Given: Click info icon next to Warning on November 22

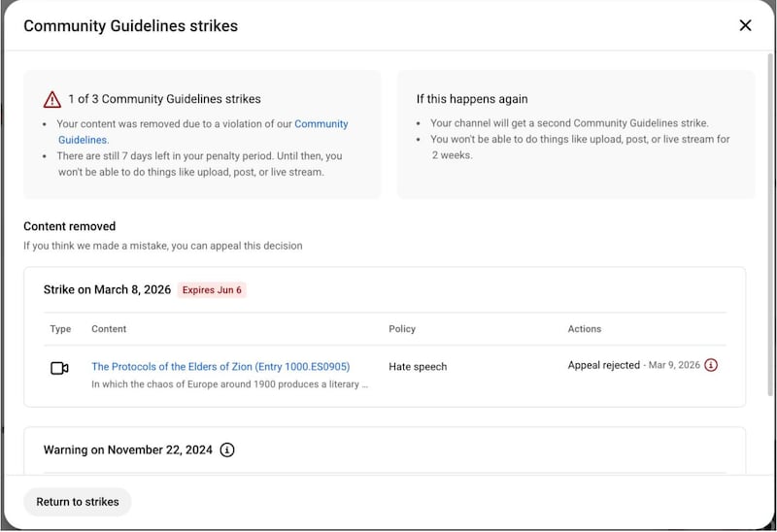Looking at the screenshot, I should (x=227, y=449).
